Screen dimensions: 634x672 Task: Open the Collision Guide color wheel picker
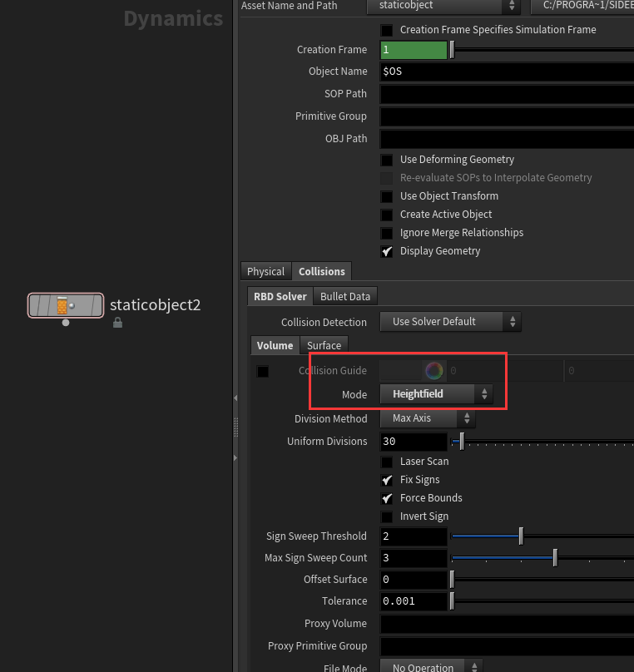pyautogui.click(x=433, y=371)
